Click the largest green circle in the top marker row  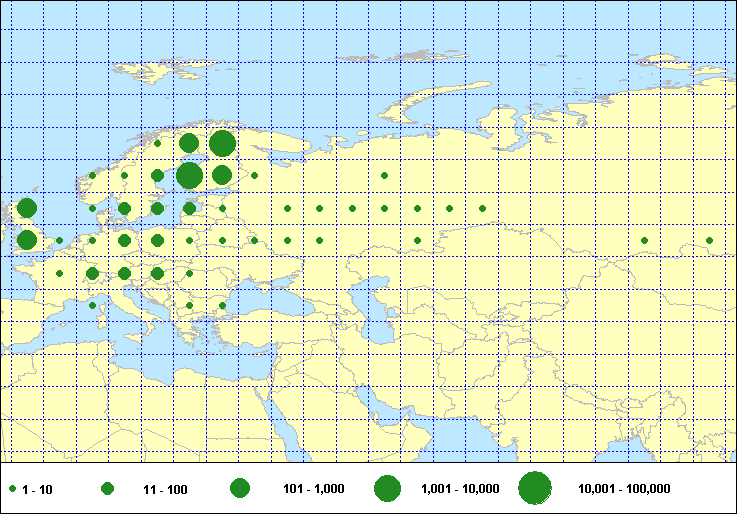click(222, 143)
